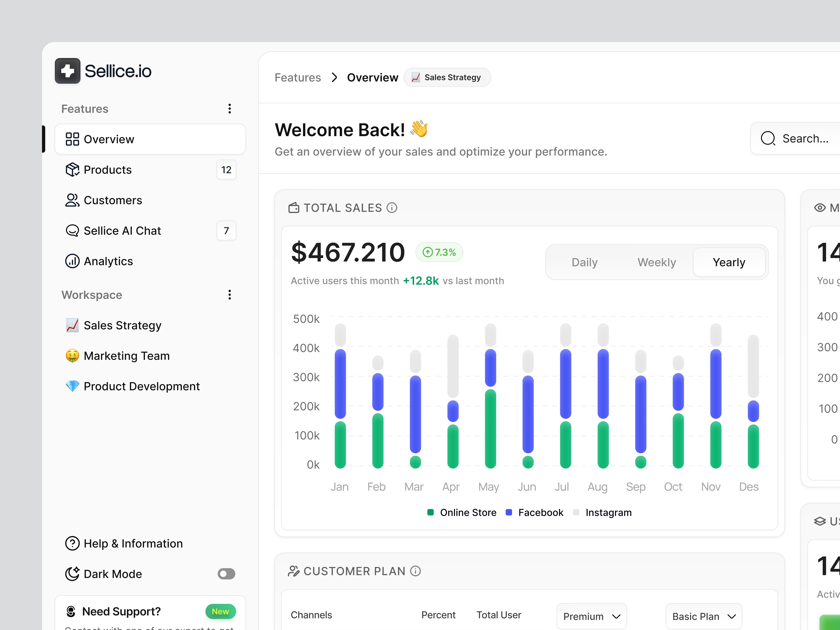Click the Sellice.io logo icon
The image size is (840, 630).
click(x=67, y=71)
